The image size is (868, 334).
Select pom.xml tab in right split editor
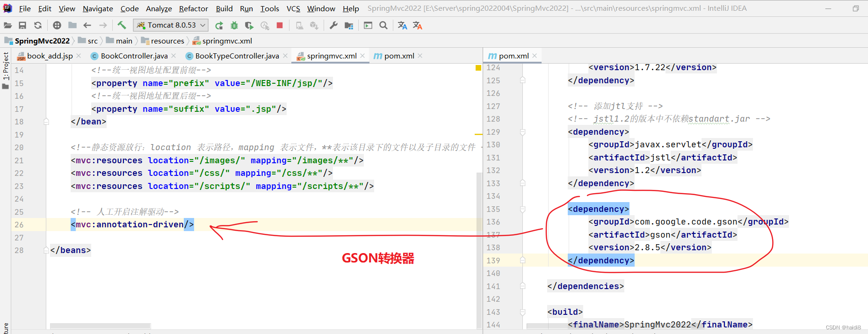pos(514,56)
